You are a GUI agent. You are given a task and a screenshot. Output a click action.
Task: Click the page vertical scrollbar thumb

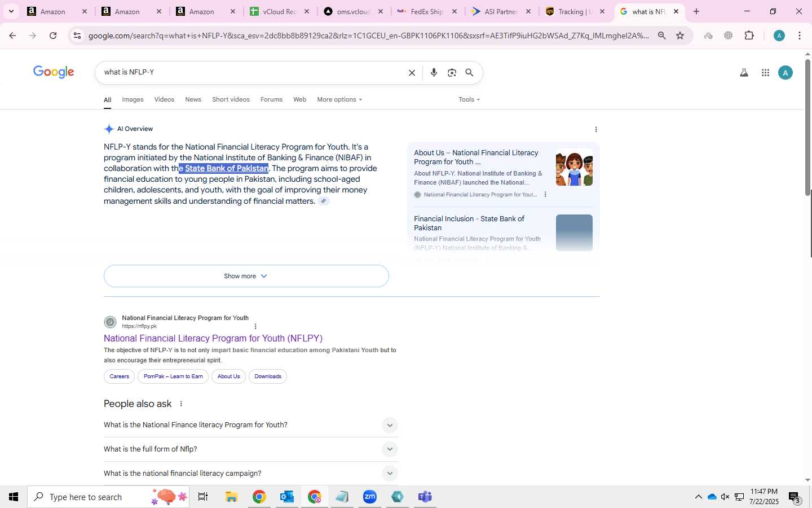point(807,128)
